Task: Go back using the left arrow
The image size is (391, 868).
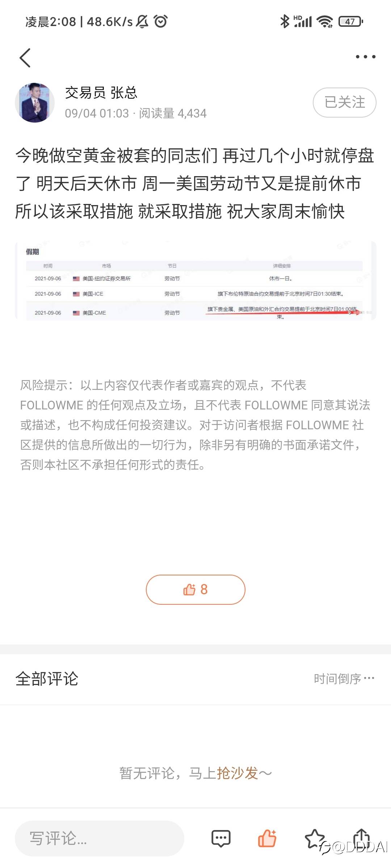Action: click(25, 58)
